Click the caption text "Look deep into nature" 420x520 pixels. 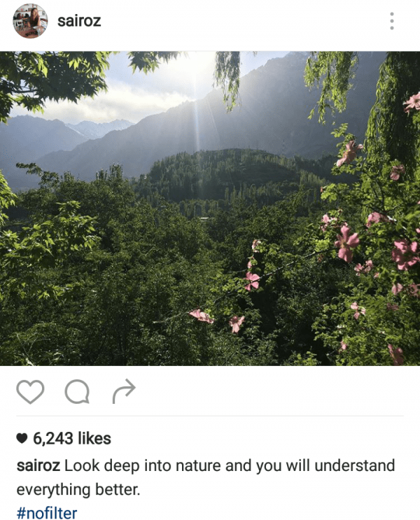click(142, 465)
